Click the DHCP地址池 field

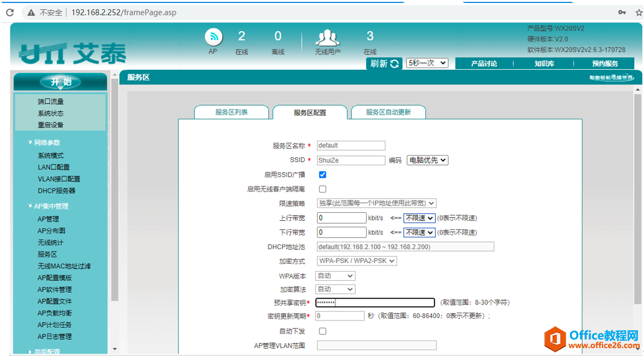click(x=405, y=247)
